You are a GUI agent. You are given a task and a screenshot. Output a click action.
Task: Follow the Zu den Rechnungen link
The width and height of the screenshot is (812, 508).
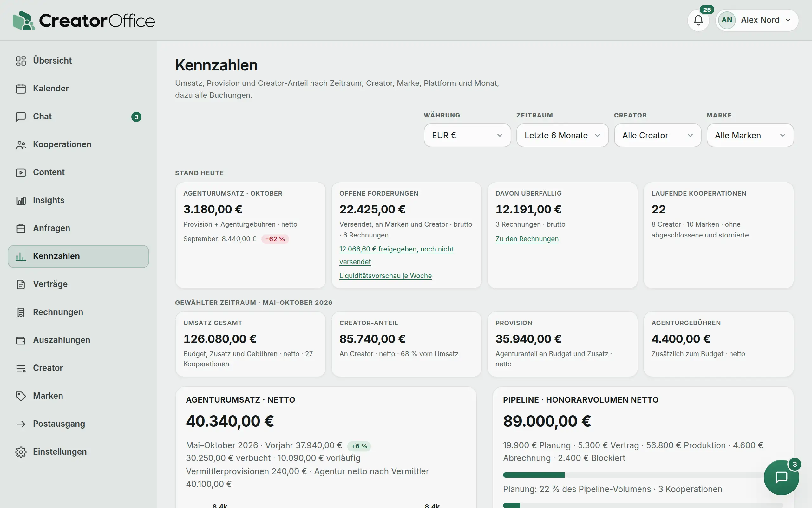click(527, 239)
